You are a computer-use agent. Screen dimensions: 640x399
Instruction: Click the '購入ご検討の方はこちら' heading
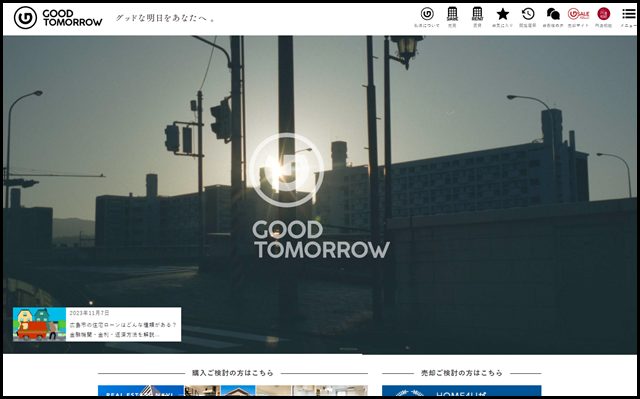point(233,373)
